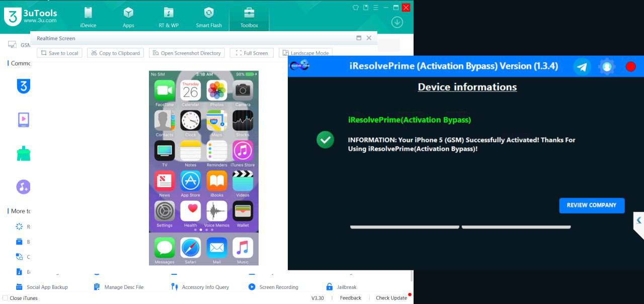
Task: Switch to the RT & WP tab
Action: 169,18
